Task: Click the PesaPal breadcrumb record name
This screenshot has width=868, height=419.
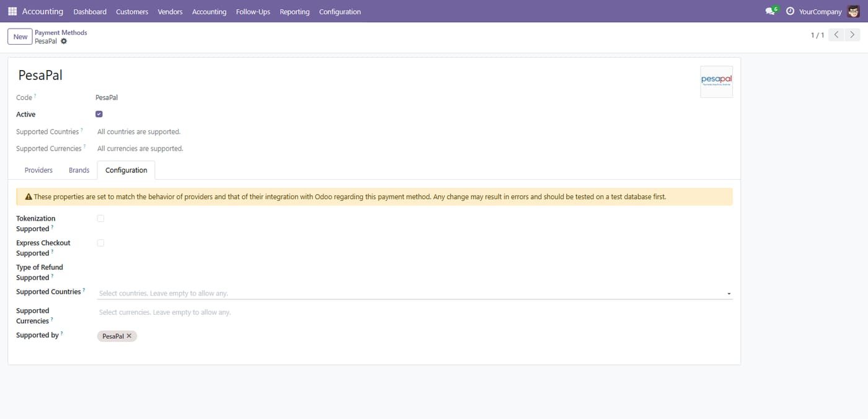Action: [x=46, y=42]
